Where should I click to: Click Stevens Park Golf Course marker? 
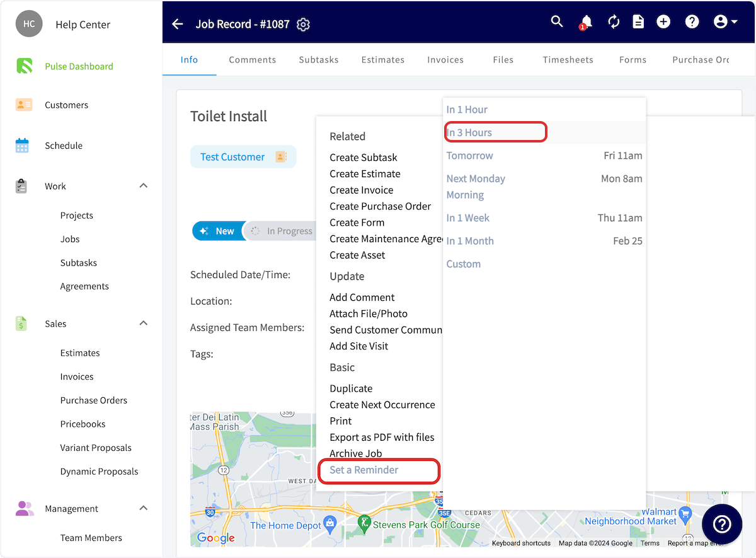tap(364, 523)
